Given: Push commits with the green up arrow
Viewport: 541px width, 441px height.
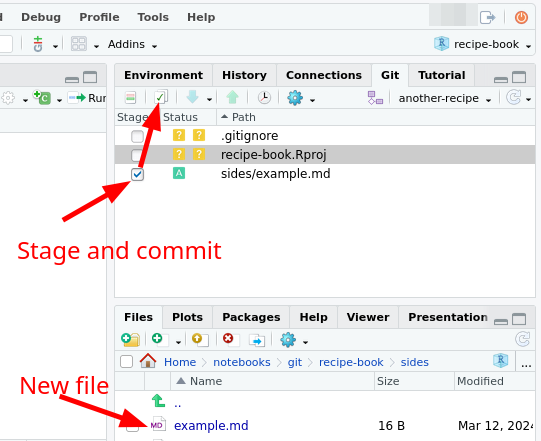Looking at the screenshot, I should point(233,97).
